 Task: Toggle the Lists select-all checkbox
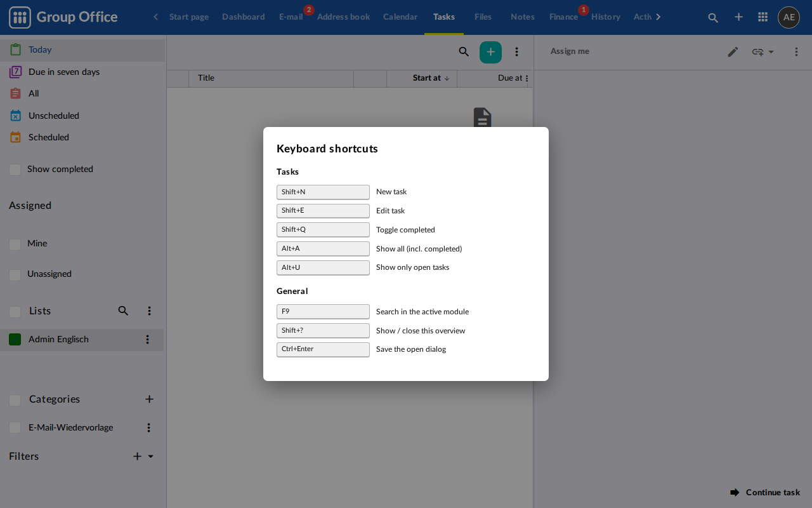pyautogui.click(x=15, y=312)
